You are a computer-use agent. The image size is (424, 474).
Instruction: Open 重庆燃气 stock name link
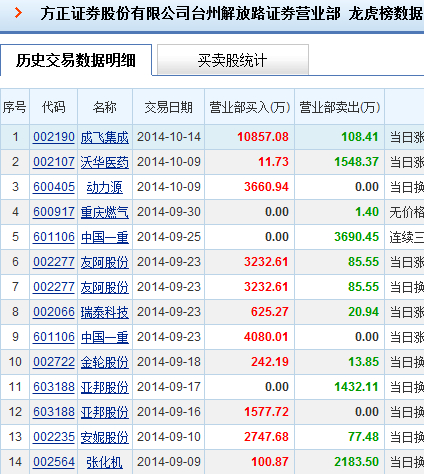(x=105, y=212)
